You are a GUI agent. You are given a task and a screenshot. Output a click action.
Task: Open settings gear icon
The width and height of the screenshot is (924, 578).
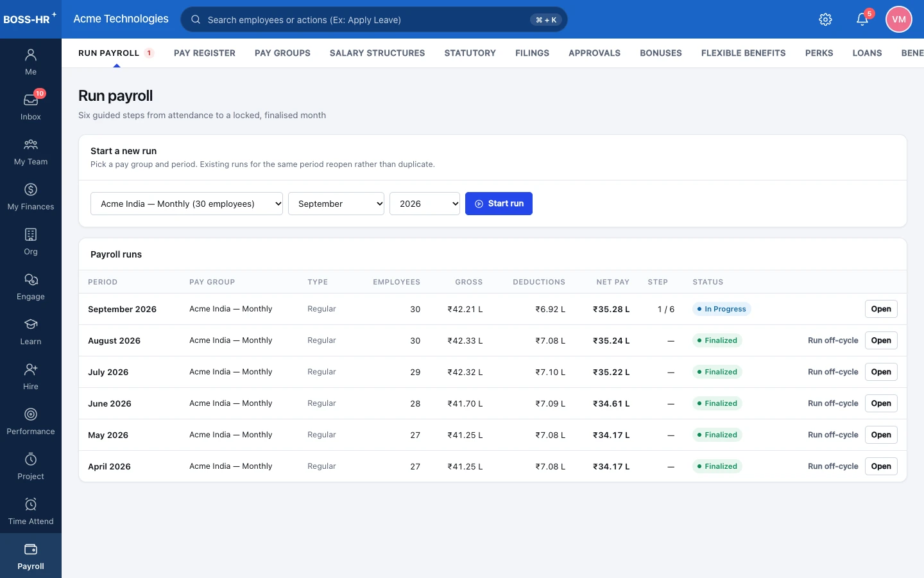coord(826,19)
